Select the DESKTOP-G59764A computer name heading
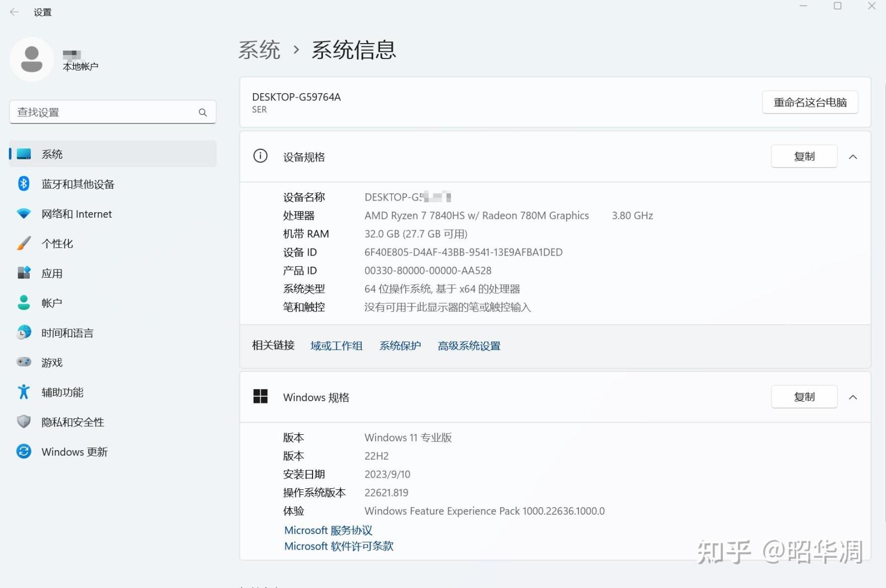Viewport: 886px width, 588px height. click(297, 97)
